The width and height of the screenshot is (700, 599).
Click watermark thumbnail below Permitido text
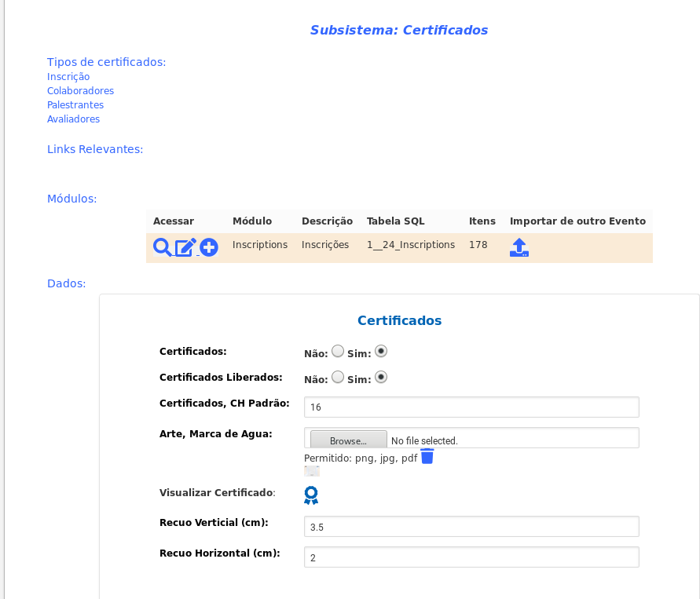312,471
